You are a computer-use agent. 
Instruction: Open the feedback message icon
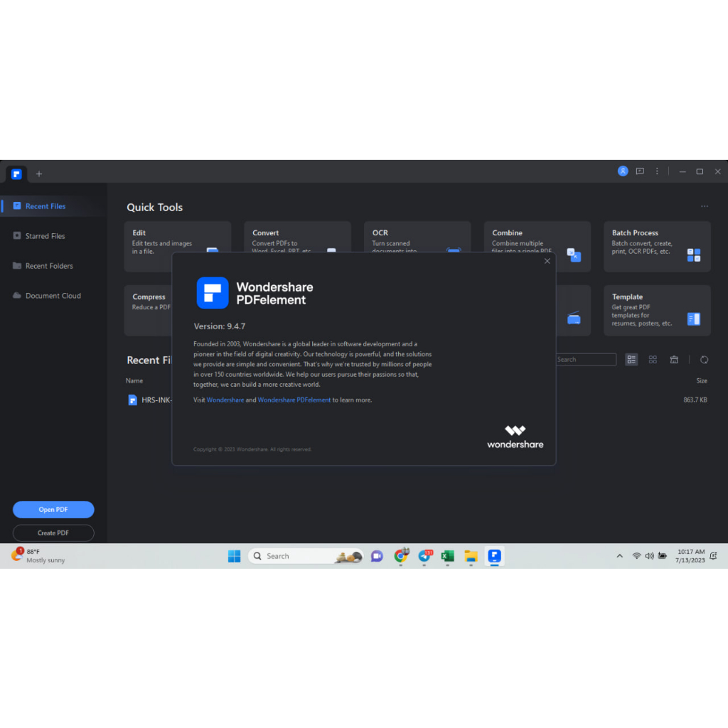[640, 171]
